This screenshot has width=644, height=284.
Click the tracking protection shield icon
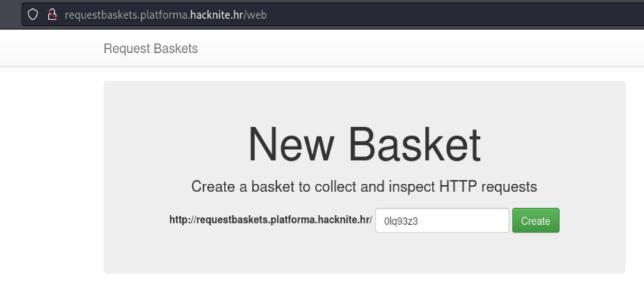[33, 16]
